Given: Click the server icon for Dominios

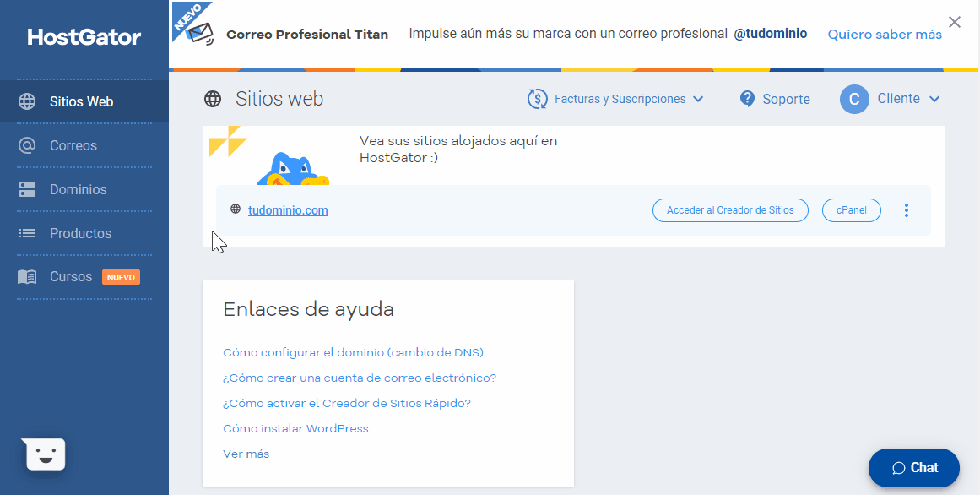Looking at the screenshot, I should point(27,189).
